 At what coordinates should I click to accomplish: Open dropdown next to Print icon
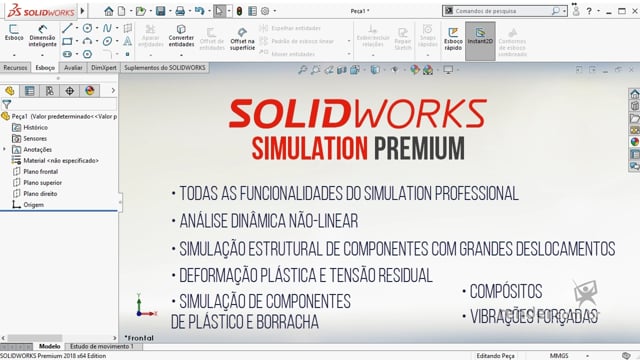click(x=189, y=11)
